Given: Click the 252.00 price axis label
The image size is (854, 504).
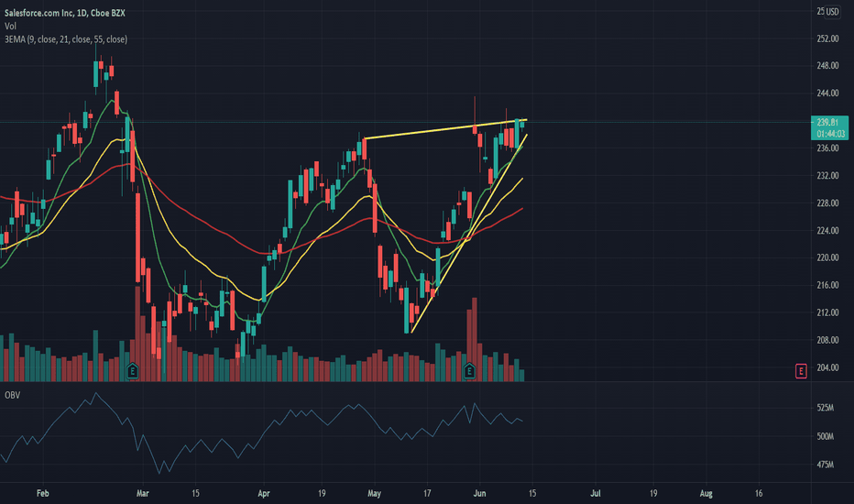Looking at the screenshot, I should pos(827,38).
